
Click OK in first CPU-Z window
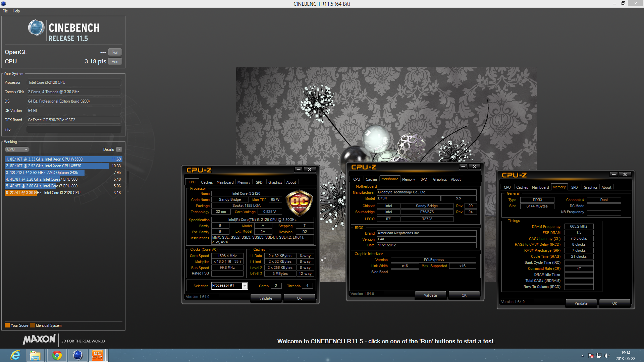click(300, 298)
